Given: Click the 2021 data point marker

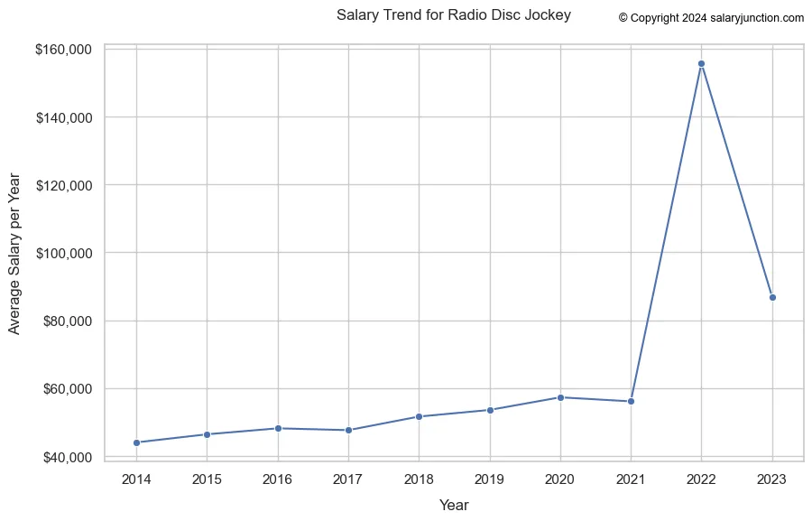Looking at the screenshot, I should tap(631, 401).
